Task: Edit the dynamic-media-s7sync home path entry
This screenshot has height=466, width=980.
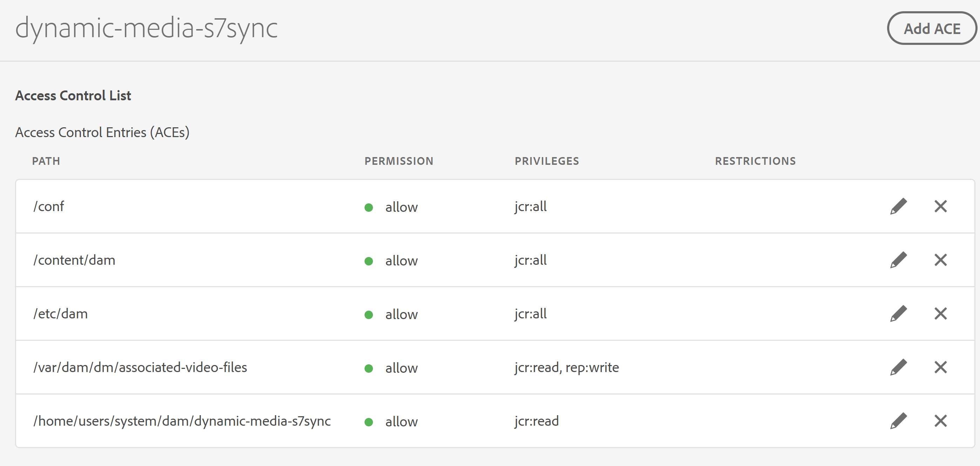Action: coord(898,421)
